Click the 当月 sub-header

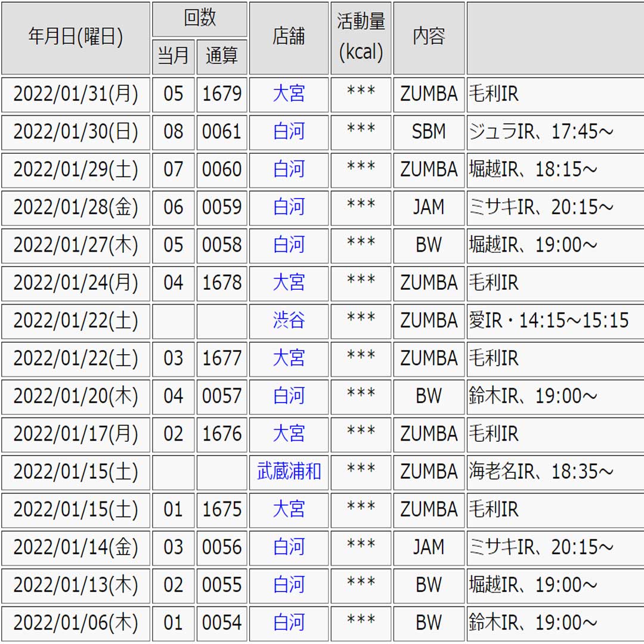(x=174, y=57)
